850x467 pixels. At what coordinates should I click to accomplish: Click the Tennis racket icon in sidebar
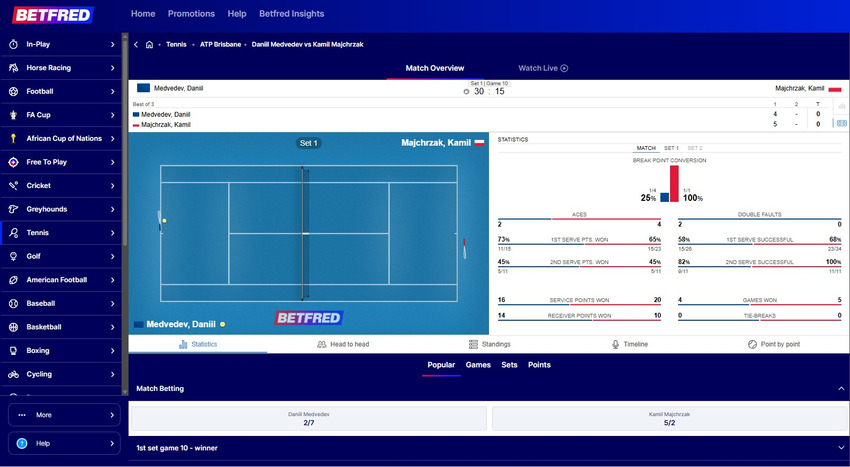(14, 233)
